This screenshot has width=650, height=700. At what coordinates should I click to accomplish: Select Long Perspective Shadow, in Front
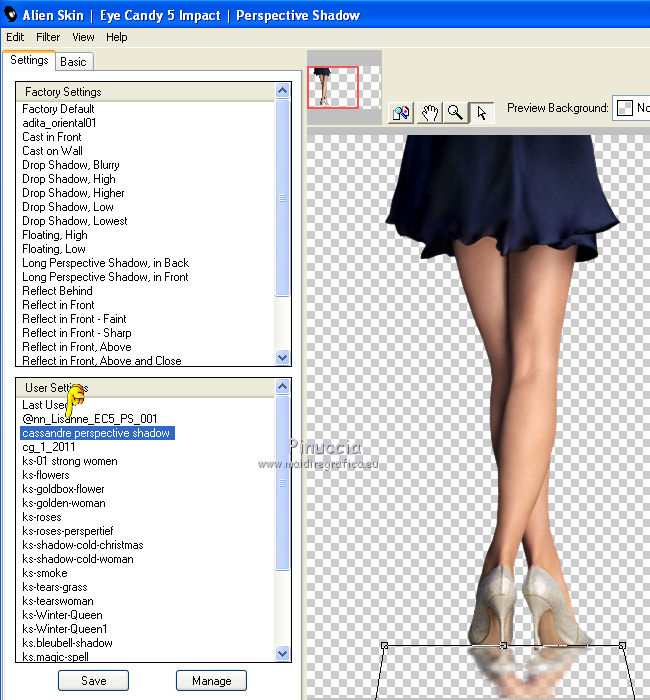[105, 277]
